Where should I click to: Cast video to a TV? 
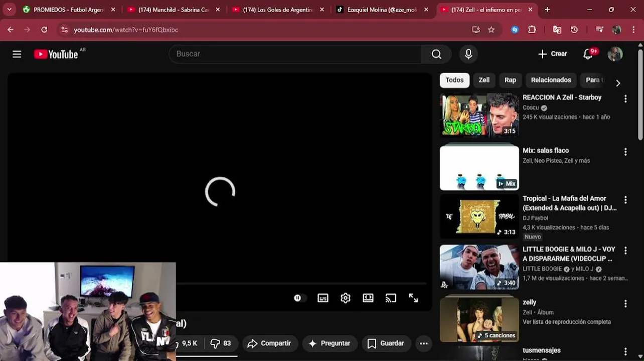pyautogui.click(x=391, y=298)
